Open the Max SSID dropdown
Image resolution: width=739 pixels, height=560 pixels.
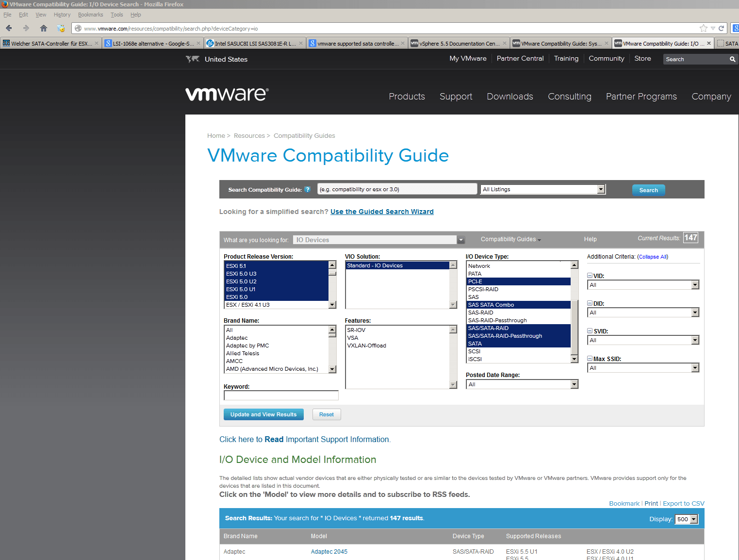click(x=643, y=368)
